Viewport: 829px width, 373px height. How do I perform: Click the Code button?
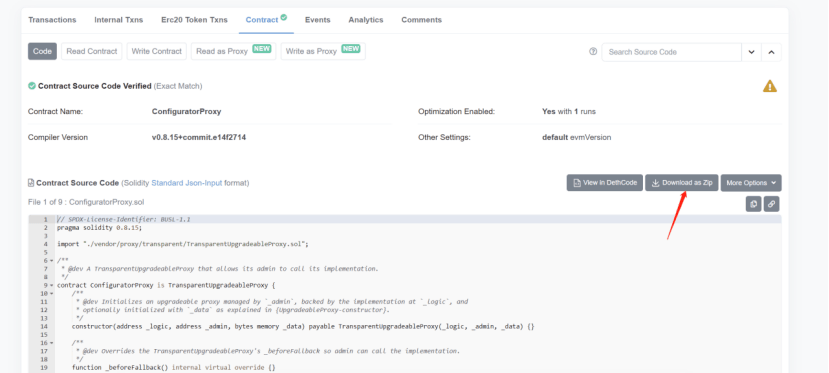click(42, 51)
